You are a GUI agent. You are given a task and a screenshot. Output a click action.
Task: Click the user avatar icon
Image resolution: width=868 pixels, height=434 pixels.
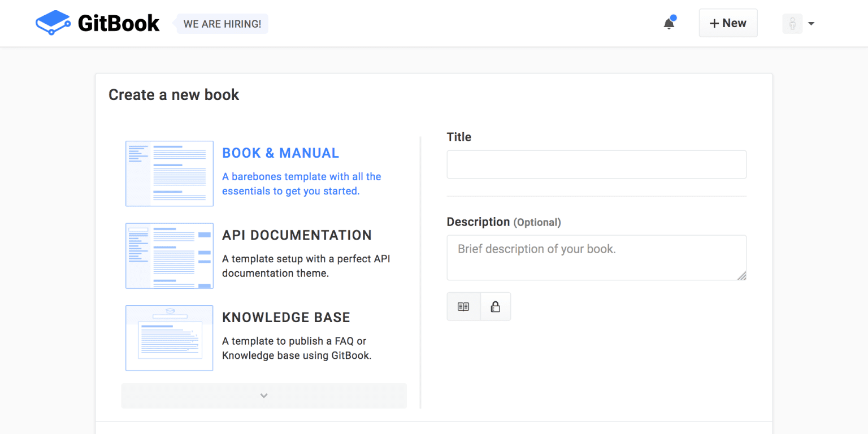[792, 24]
